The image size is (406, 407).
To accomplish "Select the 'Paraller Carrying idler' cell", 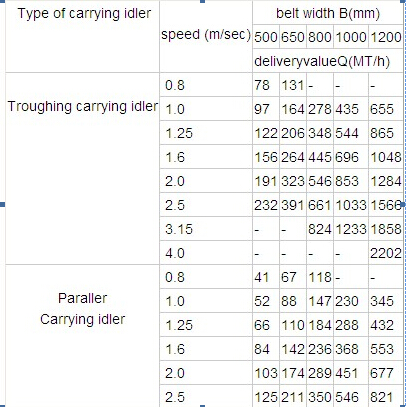I will tap(83, 336).
